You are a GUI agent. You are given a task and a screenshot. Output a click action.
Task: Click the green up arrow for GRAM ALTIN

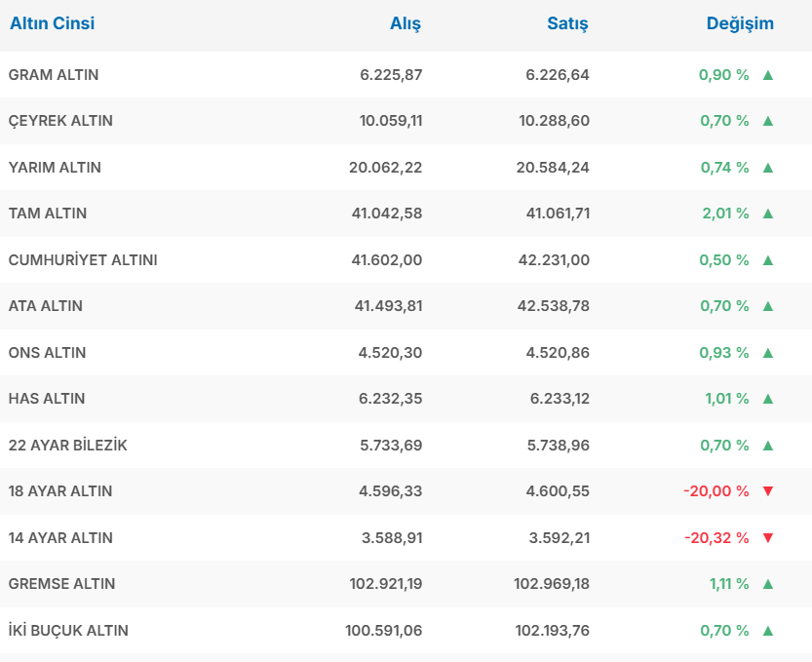(767, 75)
